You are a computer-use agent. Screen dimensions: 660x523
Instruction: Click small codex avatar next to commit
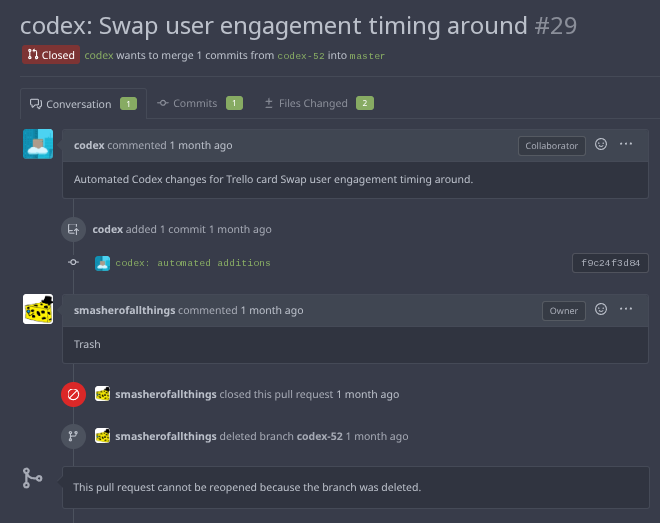[x=102, y=263]
